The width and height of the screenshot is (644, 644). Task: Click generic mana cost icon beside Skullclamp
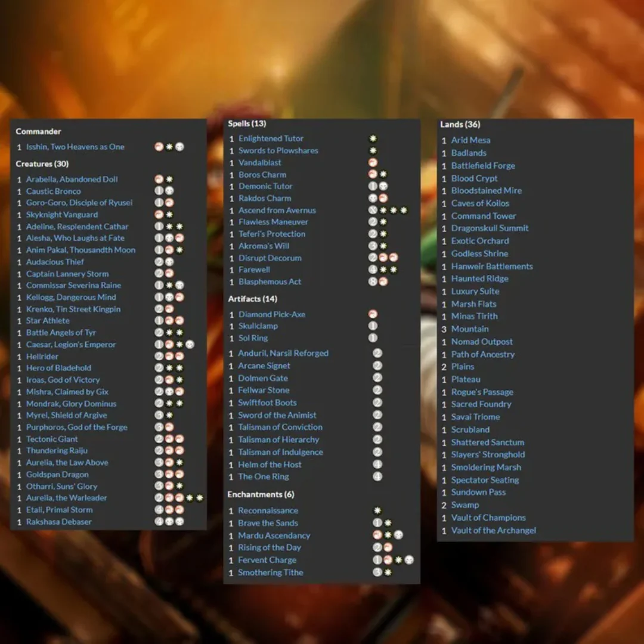coord(373,326)
